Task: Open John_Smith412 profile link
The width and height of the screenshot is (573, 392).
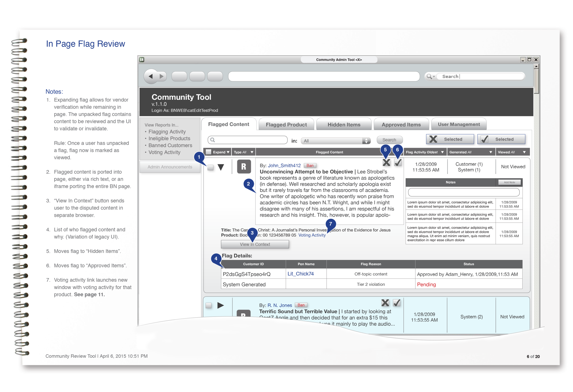Action: point(284,166)
